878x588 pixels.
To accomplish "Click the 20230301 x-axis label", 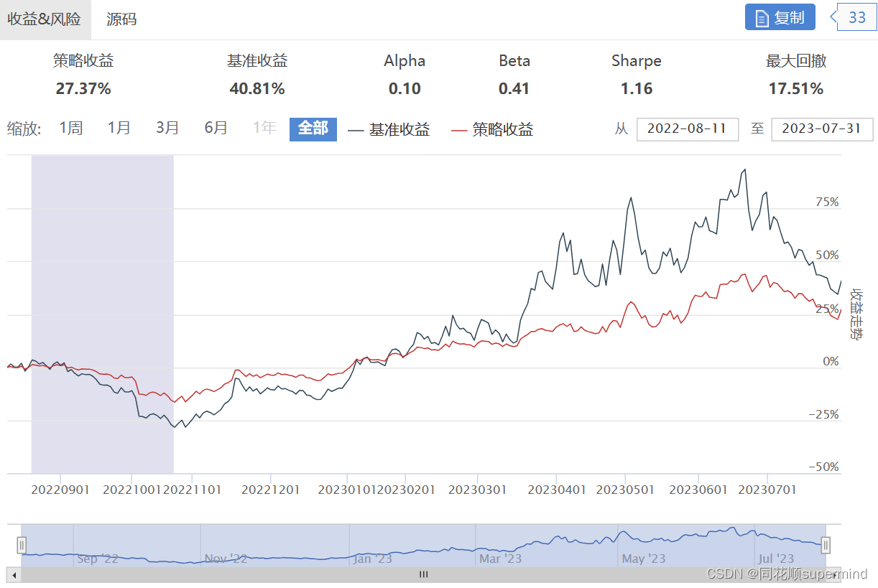I will 478,490.
